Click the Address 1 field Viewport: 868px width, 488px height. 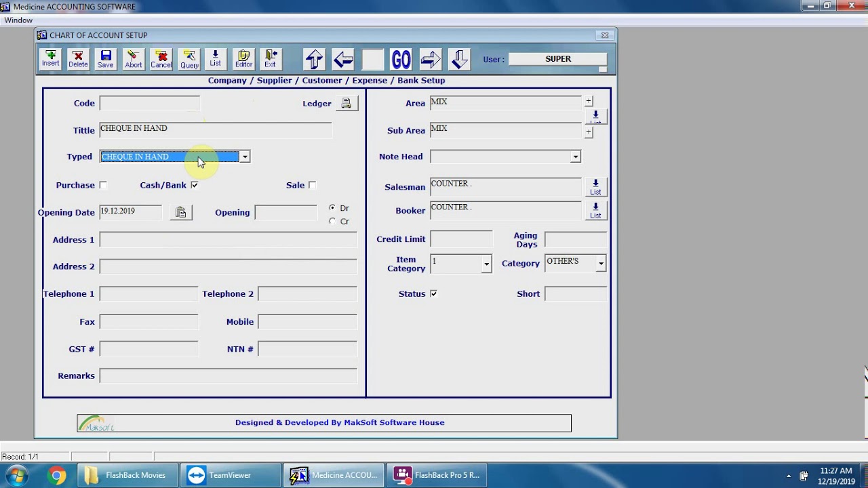(x=228, y=240)
